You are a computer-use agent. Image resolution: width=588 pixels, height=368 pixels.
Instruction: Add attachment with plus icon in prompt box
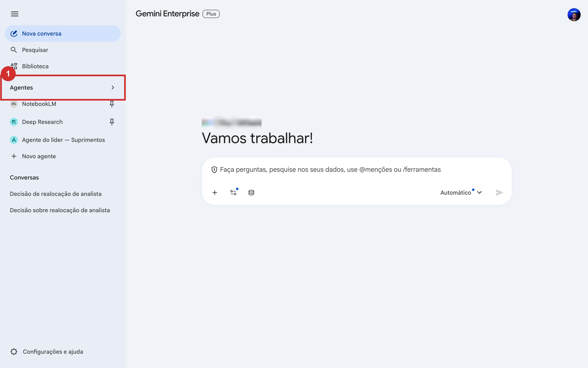tap(215, 193)
